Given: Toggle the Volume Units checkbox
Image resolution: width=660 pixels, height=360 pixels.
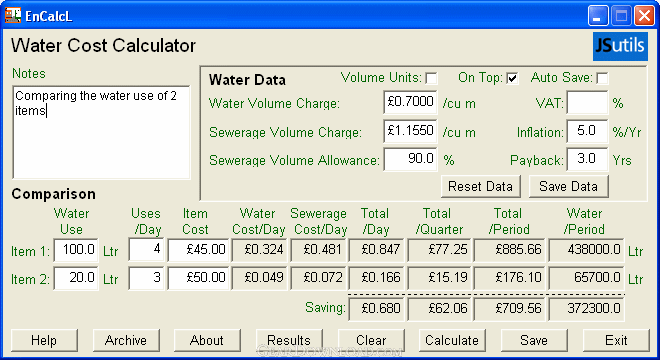Looking at the screenshot, I should point(431,78).
